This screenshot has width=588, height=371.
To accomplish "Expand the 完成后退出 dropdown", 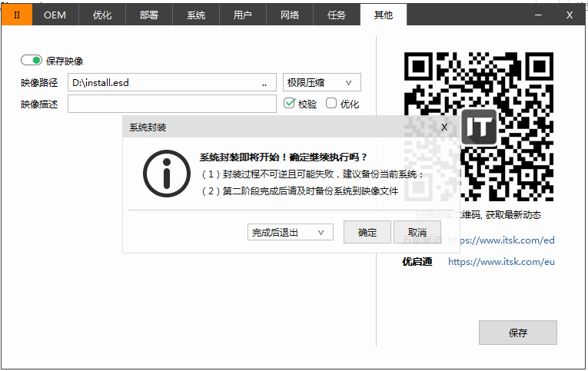I will [291, 232].
